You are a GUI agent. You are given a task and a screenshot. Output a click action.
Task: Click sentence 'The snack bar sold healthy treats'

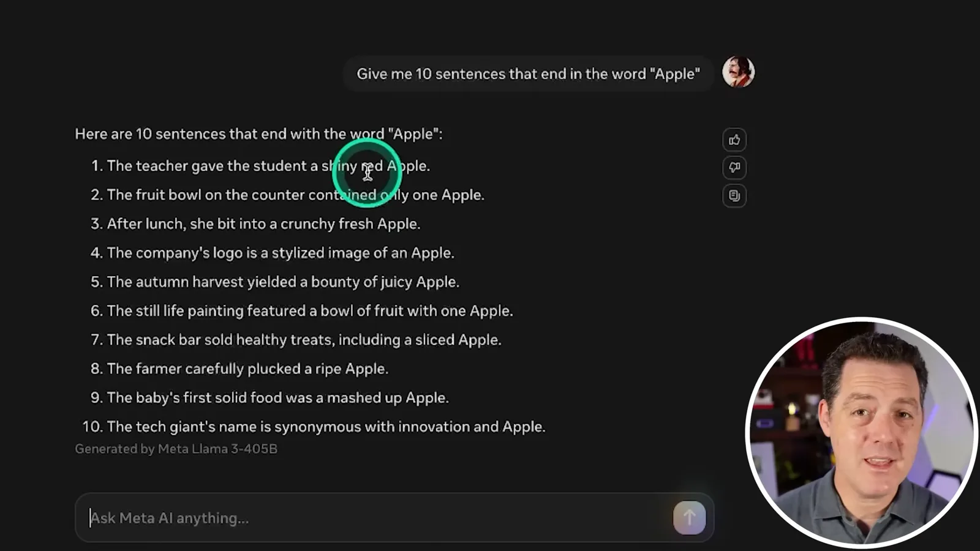(x=304, y=340)
